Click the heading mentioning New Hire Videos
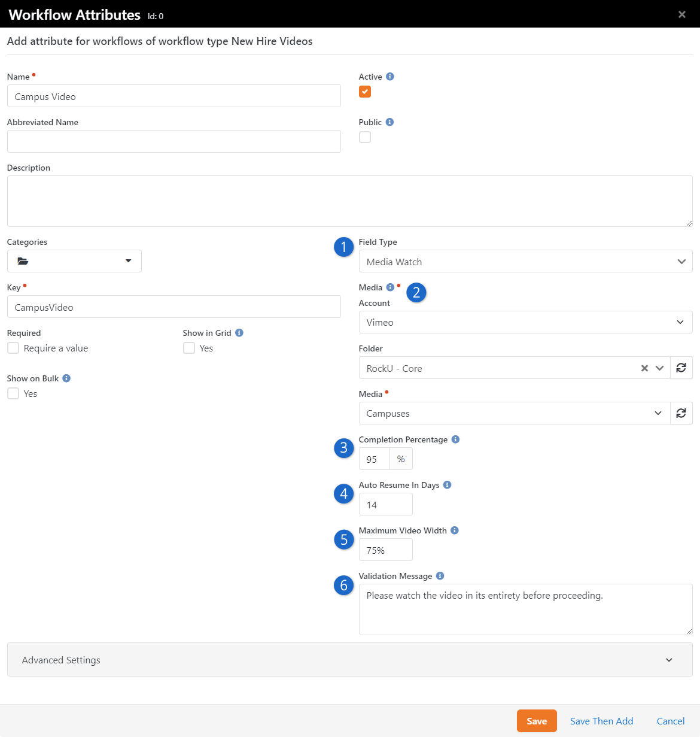 click(160, 41)
